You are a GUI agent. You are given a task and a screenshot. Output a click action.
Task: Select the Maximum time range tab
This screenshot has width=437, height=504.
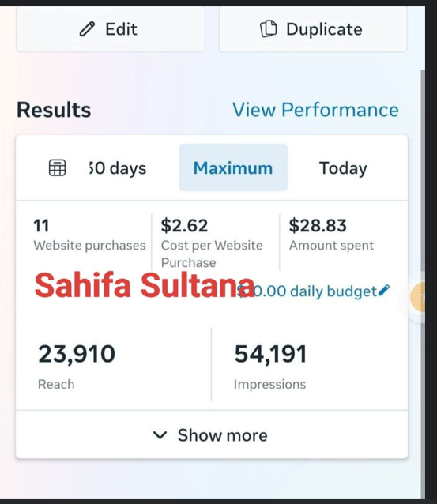click(233, 167)
